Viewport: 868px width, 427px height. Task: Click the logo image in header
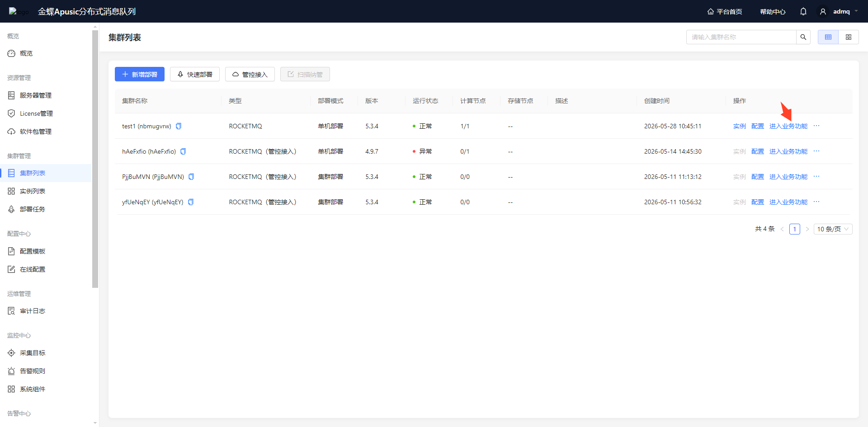19,12
